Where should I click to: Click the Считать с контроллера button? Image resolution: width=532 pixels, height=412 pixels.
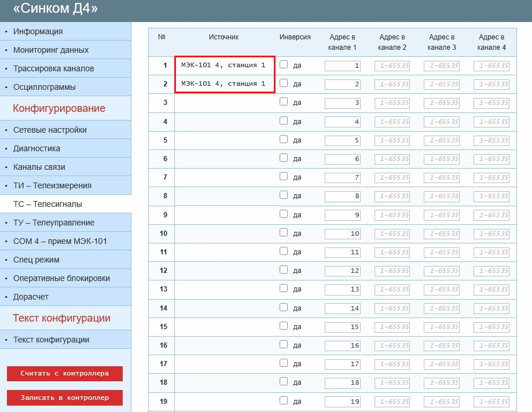coord(65,374)
